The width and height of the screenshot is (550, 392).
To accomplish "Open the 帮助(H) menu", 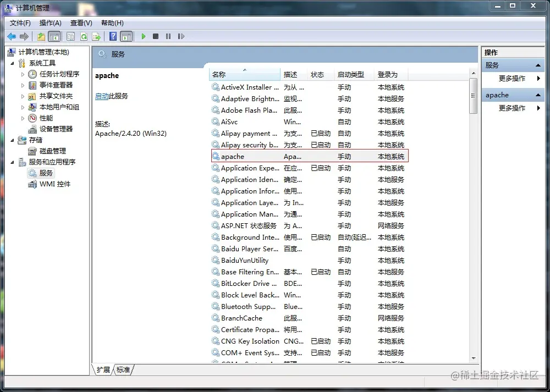I will 112,23.
